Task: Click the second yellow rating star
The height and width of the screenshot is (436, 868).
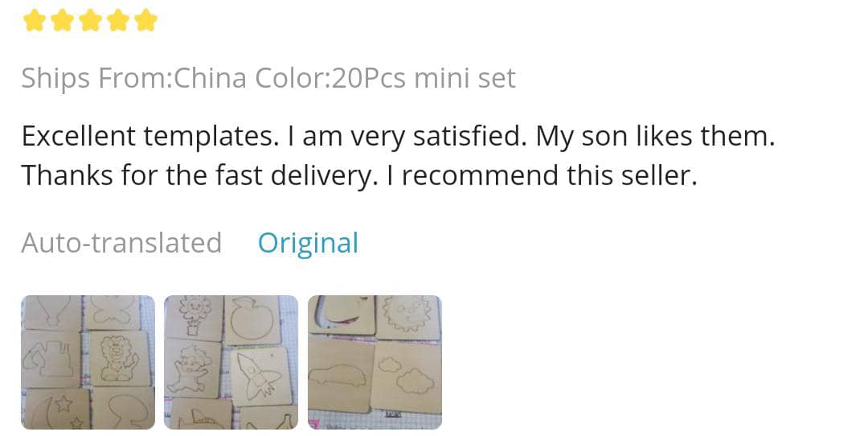Action: [63, 20]
